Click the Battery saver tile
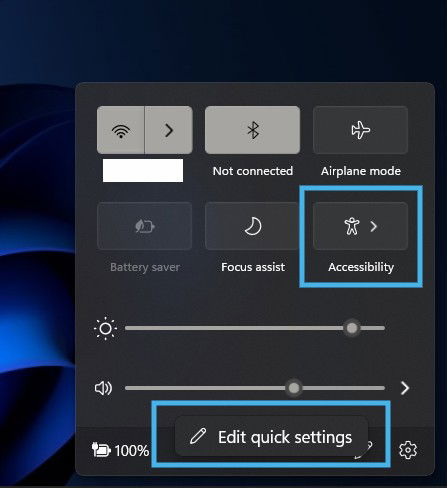The height and width of the screenshot is (488, 447). [x=144, y=226]
